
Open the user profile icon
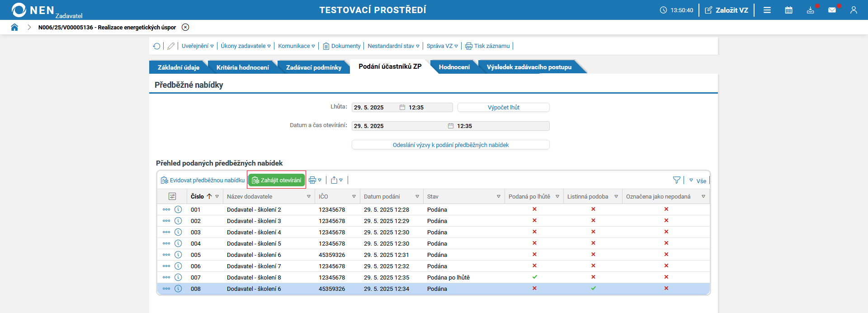(854, 10)
